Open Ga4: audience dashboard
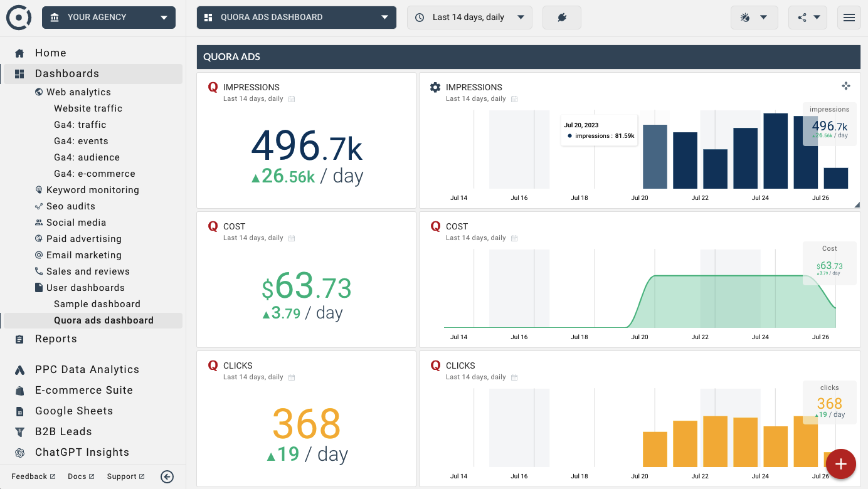This screenshot has height=489, width=868. 87,157
